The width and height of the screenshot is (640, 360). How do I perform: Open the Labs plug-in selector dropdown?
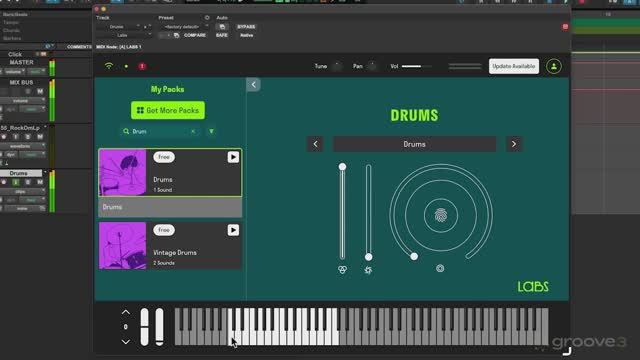(x=124, y=36)
